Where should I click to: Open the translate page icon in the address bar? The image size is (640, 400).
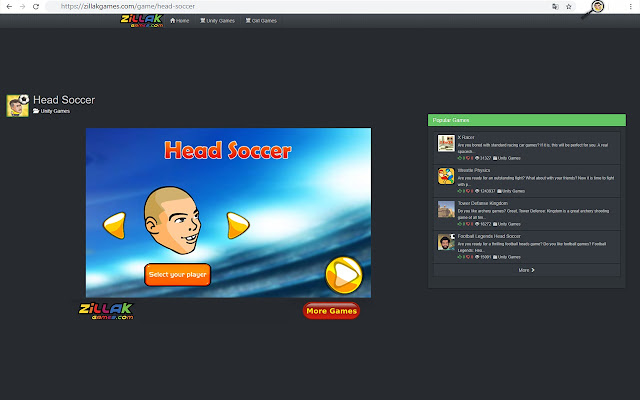pyautogui.click(x=555, y=7)
